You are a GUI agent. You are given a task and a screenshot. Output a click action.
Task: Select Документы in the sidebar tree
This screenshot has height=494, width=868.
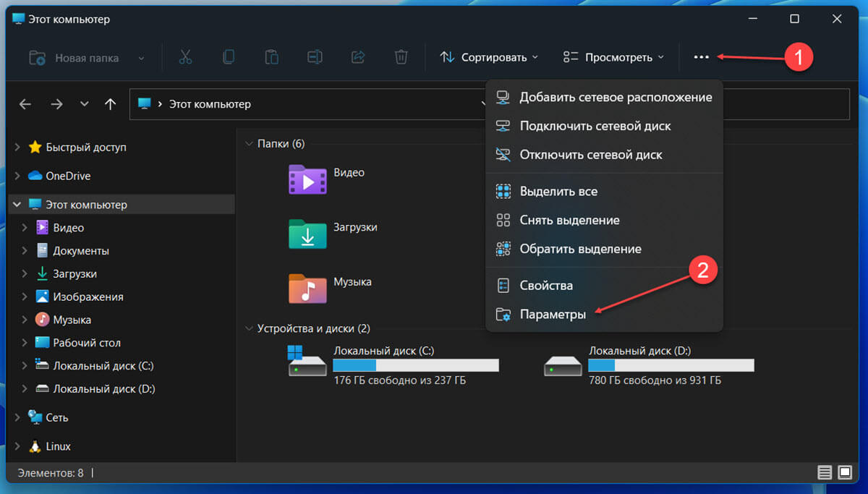81,251
